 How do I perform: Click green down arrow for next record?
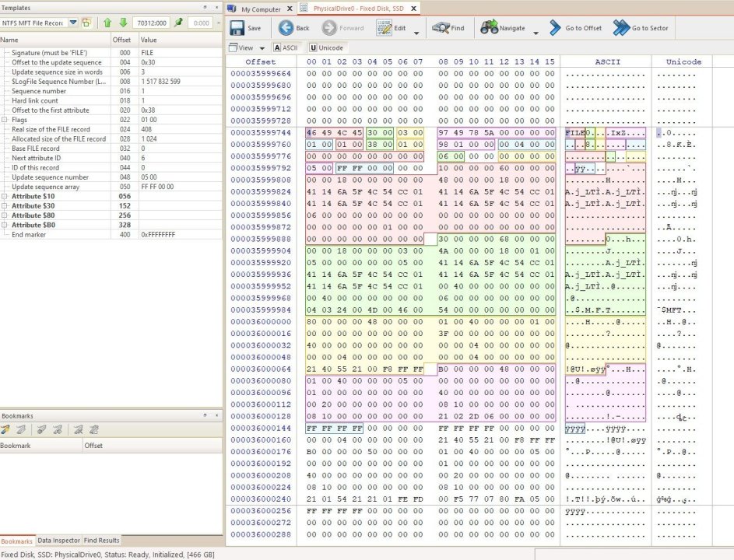[x=122, y=23]
